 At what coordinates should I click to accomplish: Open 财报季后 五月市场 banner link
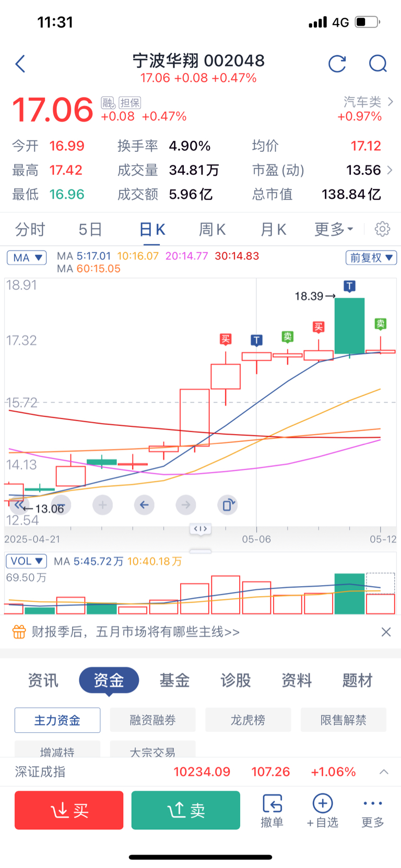[136, 632]
